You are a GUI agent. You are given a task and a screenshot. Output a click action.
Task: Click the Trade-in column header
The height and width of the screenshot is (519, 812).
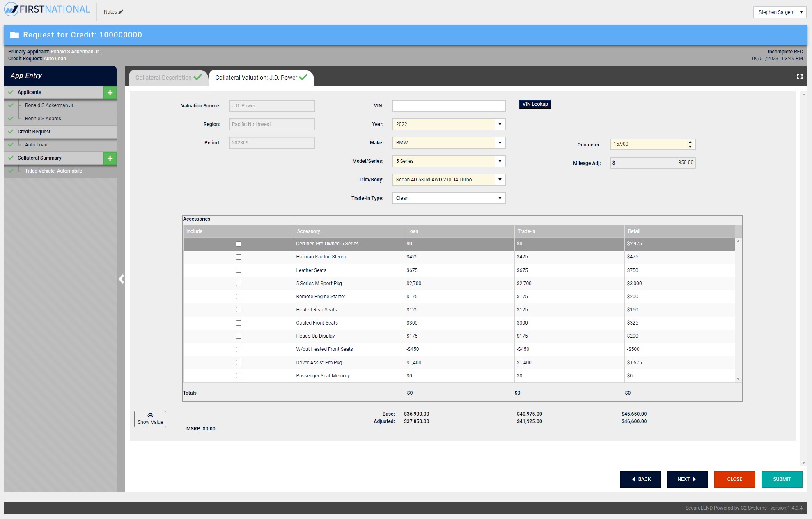[x=569, y=231]
